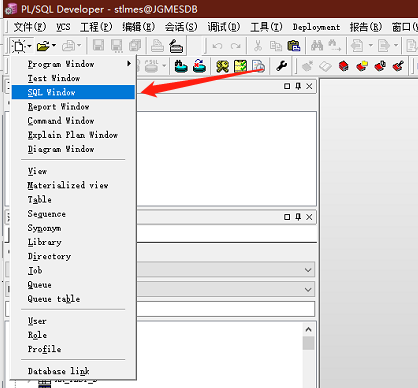The height and width of the screenshot is (388, 418).
Task: Open the 报告(R) menu
Action: (366, 27)
